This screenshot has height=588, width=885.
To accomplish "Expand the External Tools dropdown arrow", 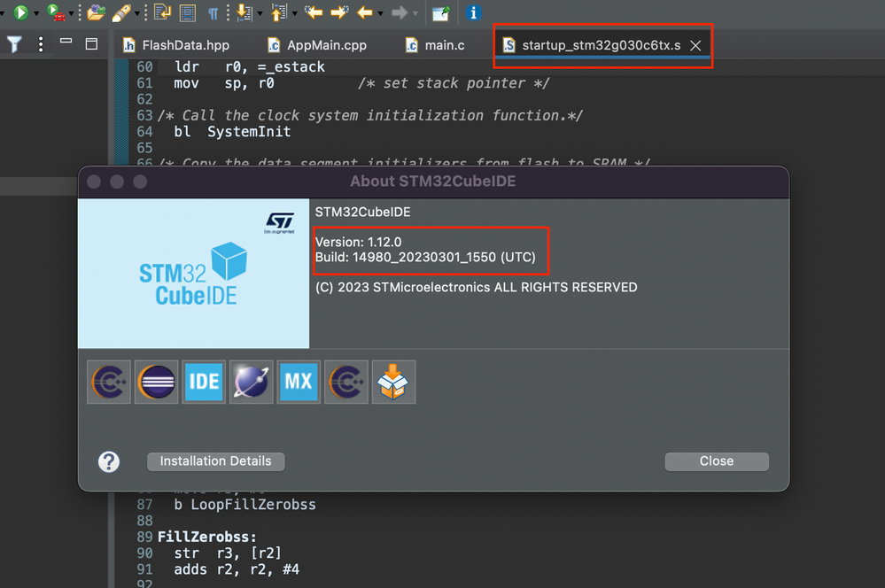I will (72, 12).
